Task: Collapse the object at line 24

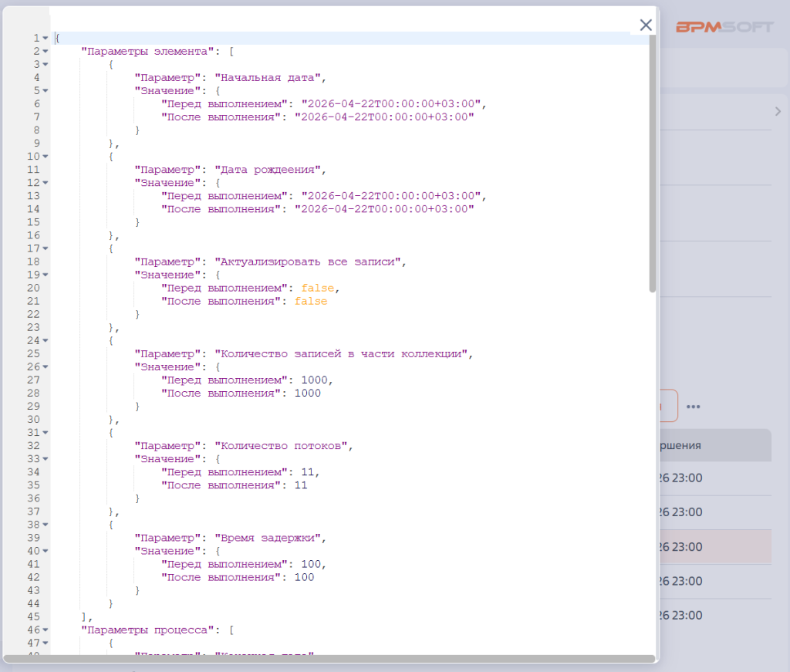Action: (46, 340)
